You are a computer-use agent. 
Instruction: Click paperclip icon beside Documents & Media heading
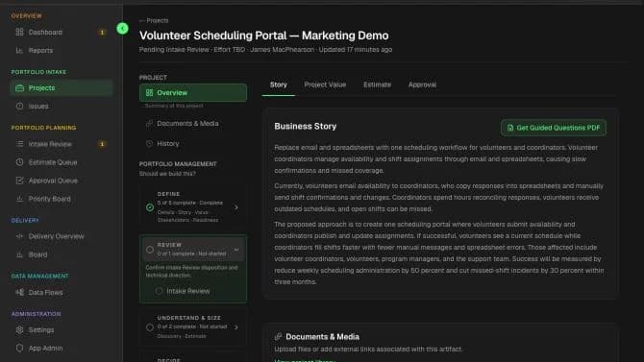(278, 336)
